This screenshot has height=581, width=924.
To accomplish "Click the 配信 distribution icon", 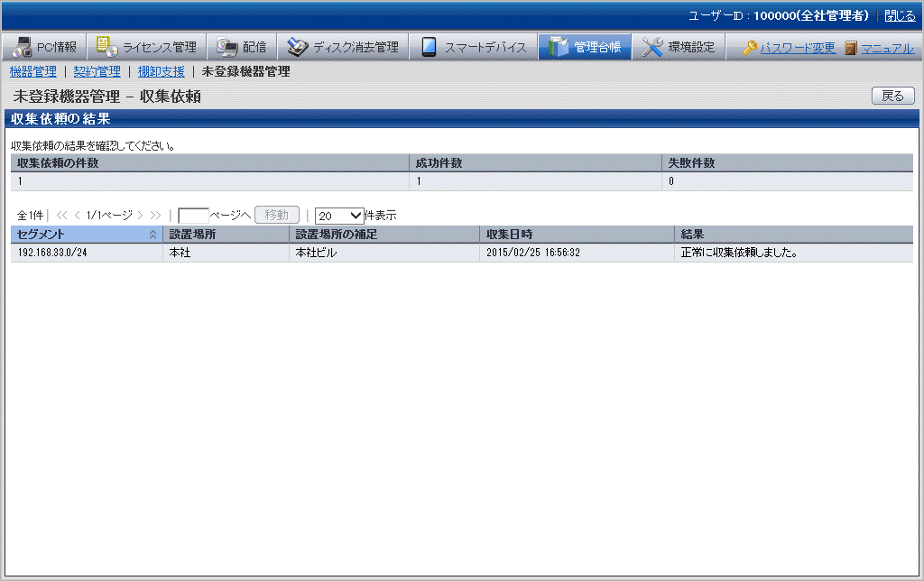I will 226,47.
